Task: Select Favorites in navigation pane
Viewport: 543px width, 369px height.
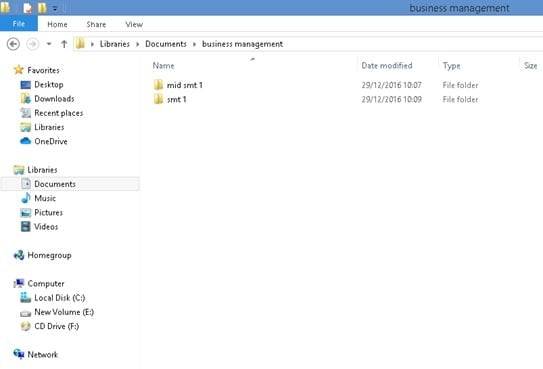Action: click(43, 70)
